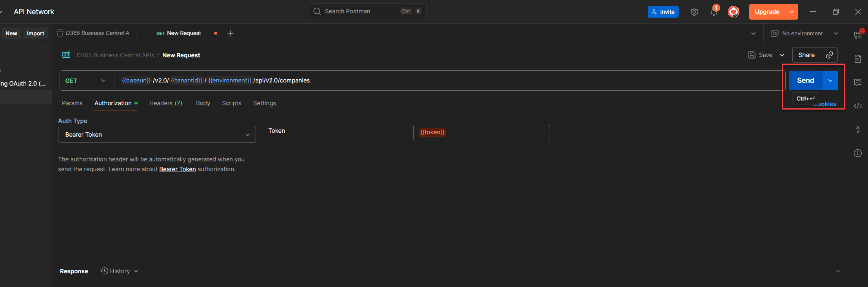This screenshot has height=287, width=868.
Task: Switch to the Params tab
Action: point(72,103)
